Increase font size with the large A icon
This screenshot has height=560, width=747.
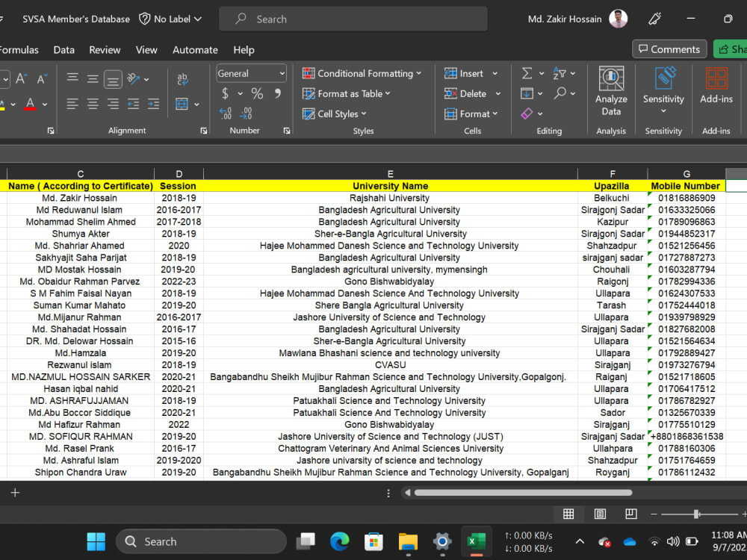pos(22,78)
